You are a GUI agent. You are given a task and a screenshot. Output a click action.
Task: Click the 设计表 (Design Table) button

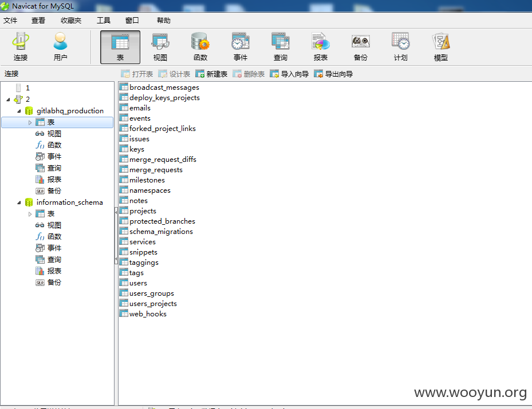tap(175, 74)
